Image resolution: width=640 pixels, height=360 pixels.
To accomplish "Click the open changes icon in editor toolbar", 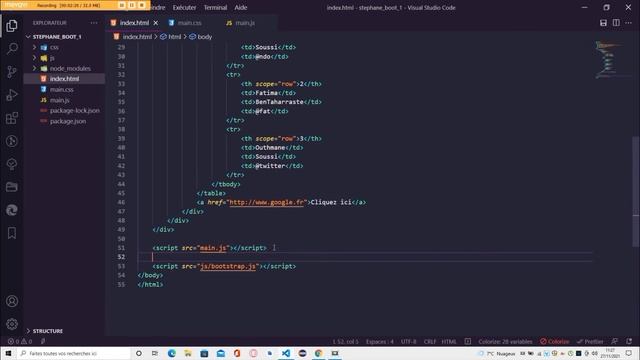I will pos(603,23).
